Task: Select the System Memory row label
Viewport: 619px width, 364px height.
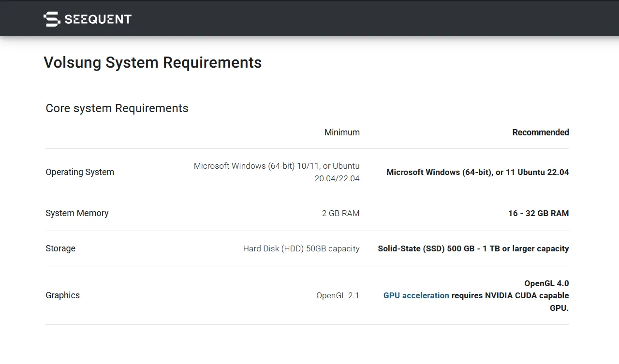Action: [x=77, y=213]
